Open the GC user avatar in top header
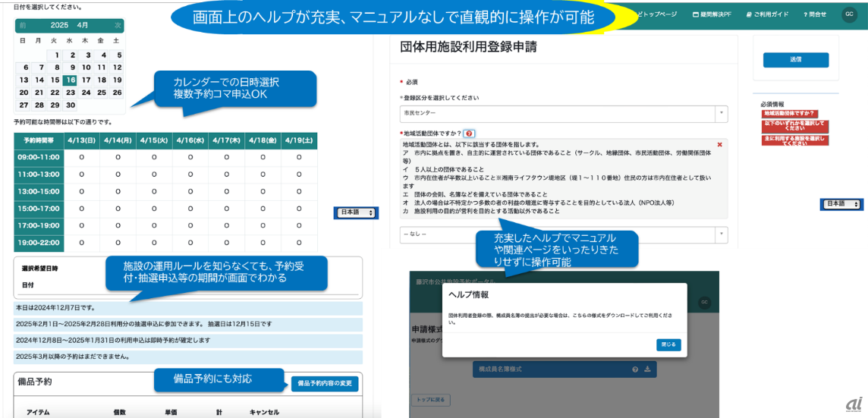The height and width of the screenshot is (418, 868). click(848, 14)
